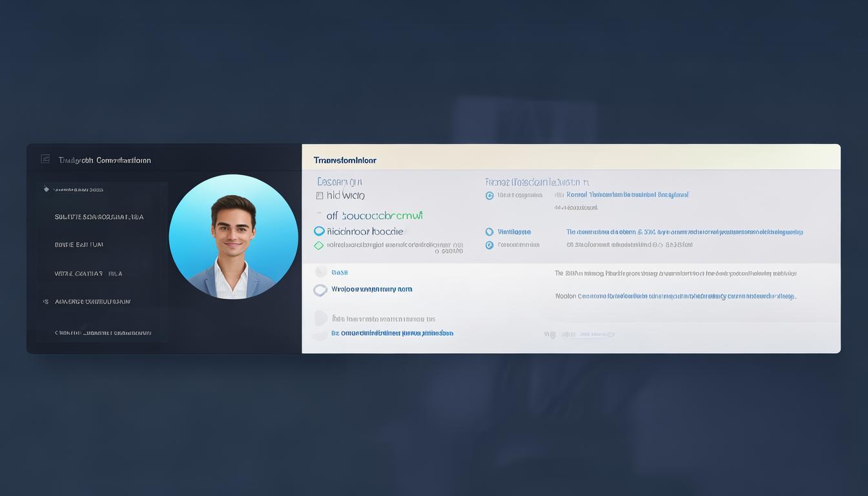The width and height of the screenshot is (868, 496).
Task: Click the blue circle icon beside 'Vimtilagee'
Action: 490,232
